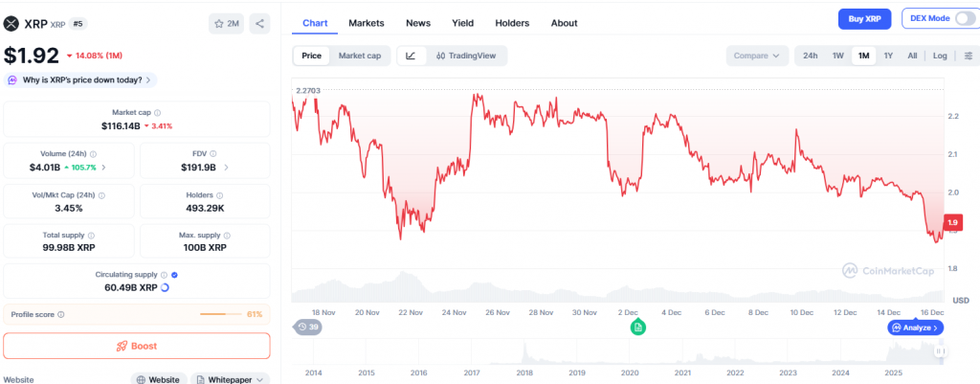Grab the range slider handle on timeline
Viewport: 980px width, 384px height.
click(x=942, y=352)
